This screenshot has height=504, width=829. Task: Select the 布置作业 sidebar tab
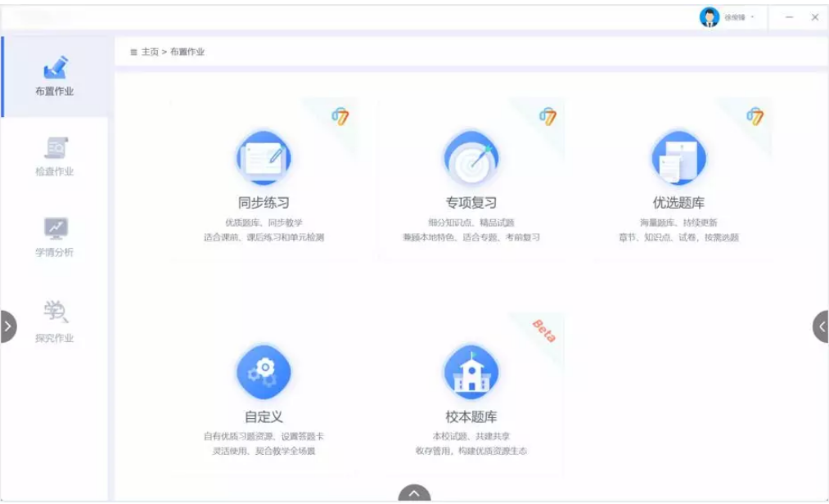point(55,77)
